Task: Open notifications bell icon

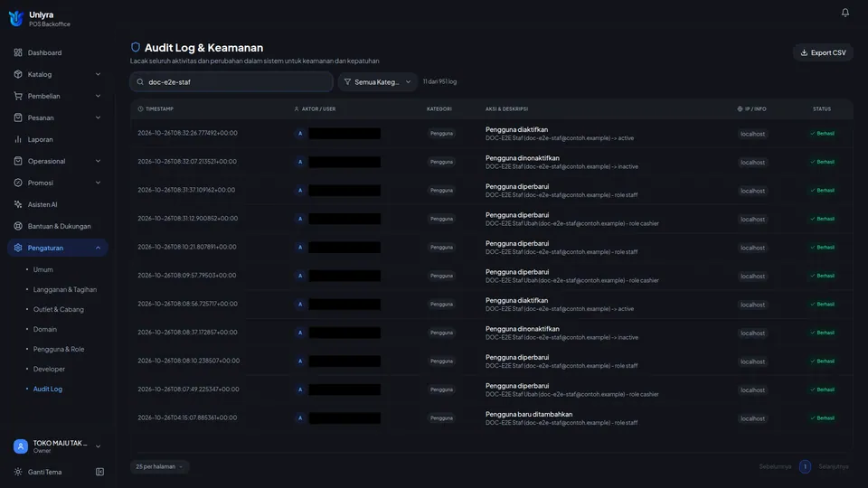Action: [x=844, y=12]
